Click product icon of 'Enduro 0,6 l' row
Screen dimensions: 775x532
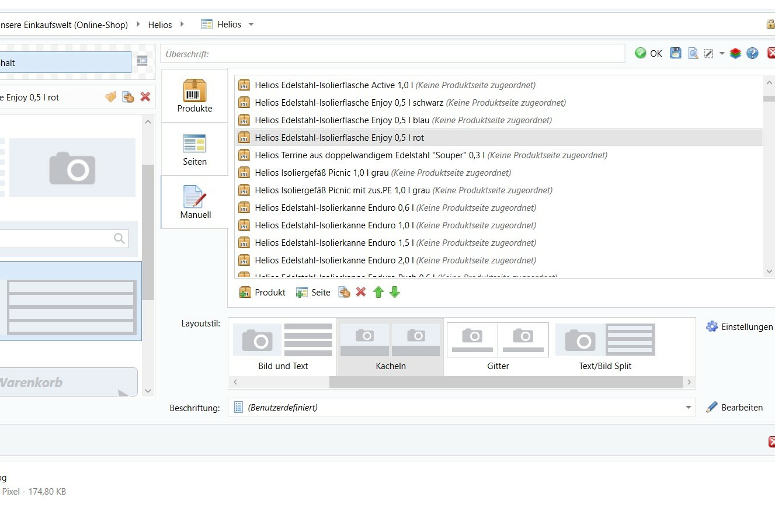click(244, 207)
